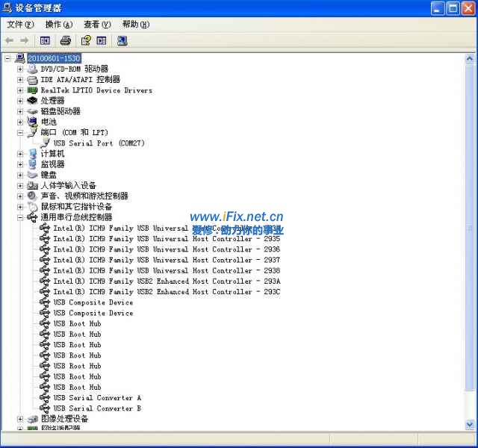Expand the 声音、视频和游戏控制器 node

click(x=20, y=196)
